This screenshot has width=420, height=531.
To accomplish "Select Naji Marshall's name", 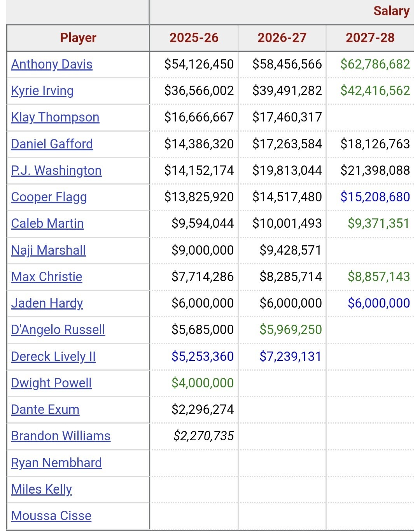I will [49, 250].
